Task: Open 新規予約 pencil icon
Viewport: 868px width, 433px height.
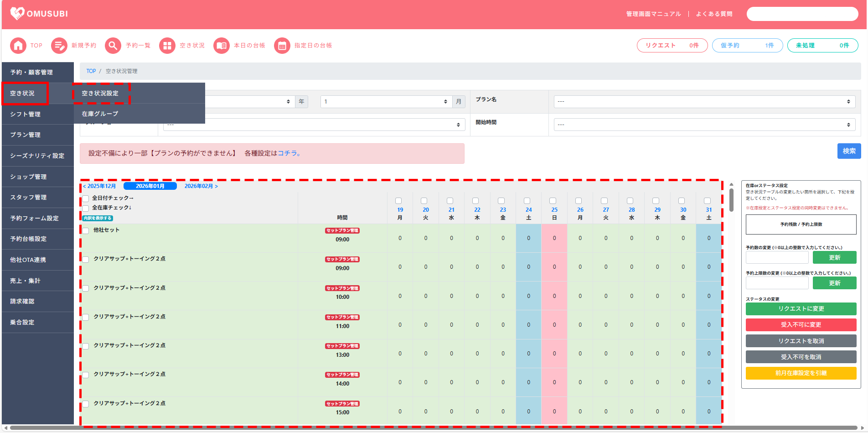Action: tap(59, 46)
